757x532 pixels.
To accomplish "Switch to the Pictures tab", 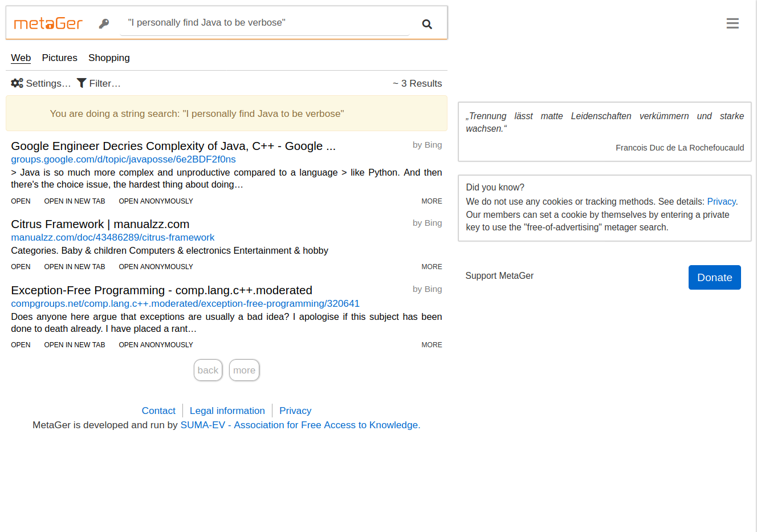I will [60, 58].
